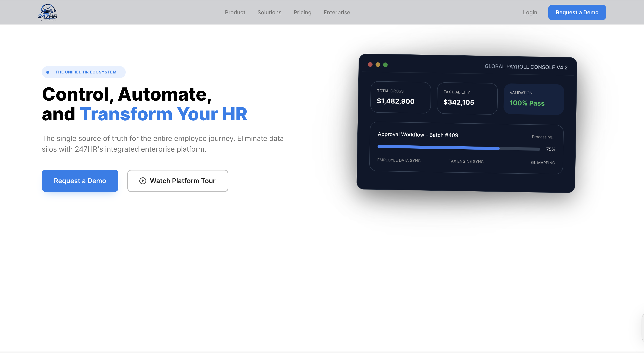The width and height of the screenshot is (644, 353).
Task: Click the Processing... status text
Action: (x=544, y=137)
